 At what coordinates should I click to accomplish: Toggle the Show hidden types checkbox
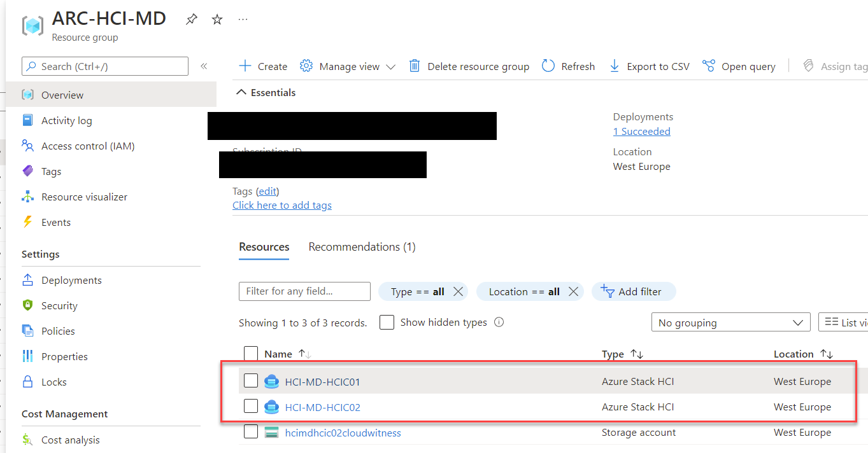[387, 322]
